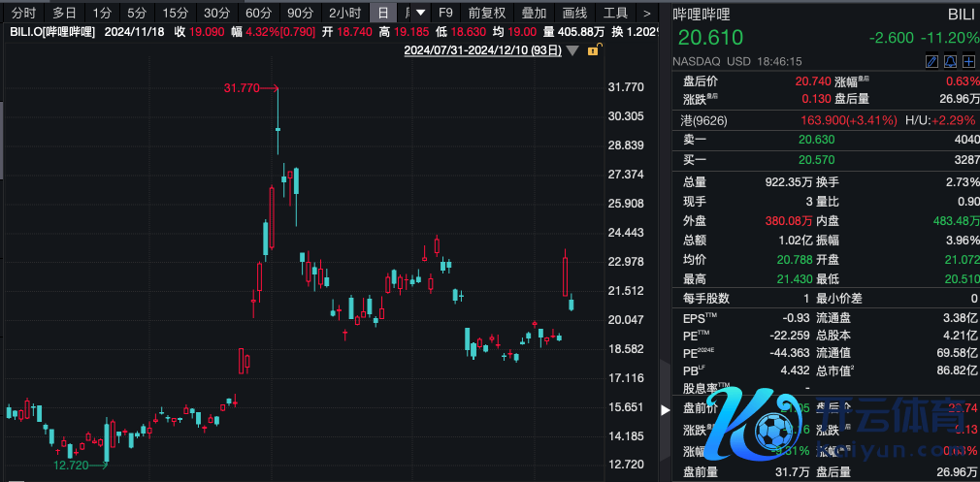The width and height of the screenshot is (980, 482).
Task: Click the F9 button
Action: [445, 14]
